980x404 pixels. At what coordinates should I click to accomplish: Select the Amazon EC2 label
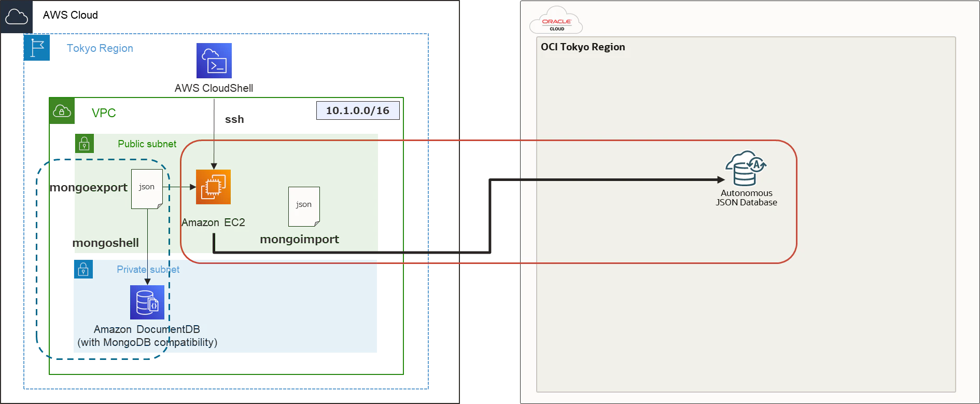click(x=213, y=222)
